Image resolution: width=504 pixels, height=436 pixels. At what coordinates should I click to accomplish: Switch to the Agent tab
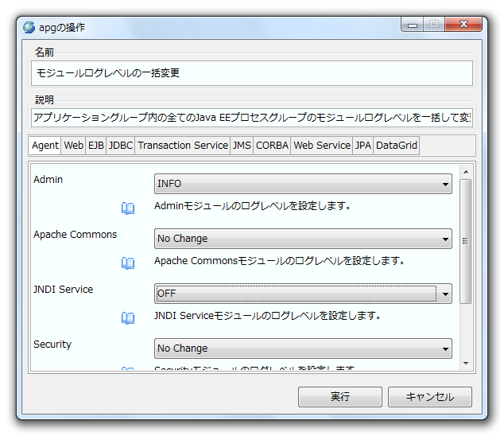pyautogui.click(x=45, y=146)
